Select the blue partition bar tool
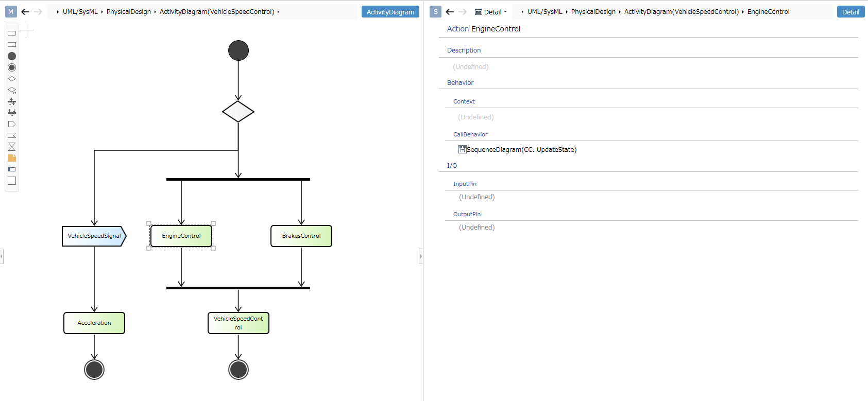 pos(12,169)
